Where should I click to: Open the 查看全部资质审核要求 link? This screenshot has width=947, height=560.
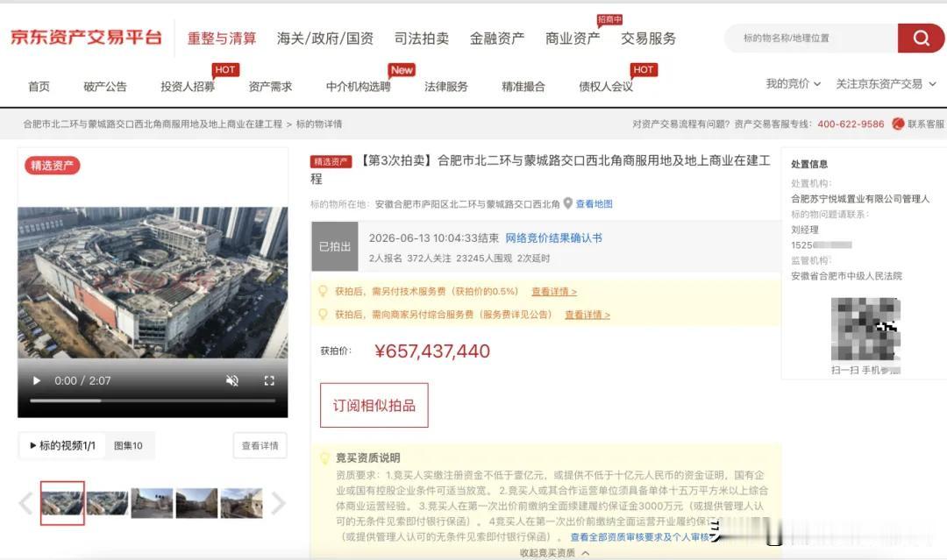point(639,537)
